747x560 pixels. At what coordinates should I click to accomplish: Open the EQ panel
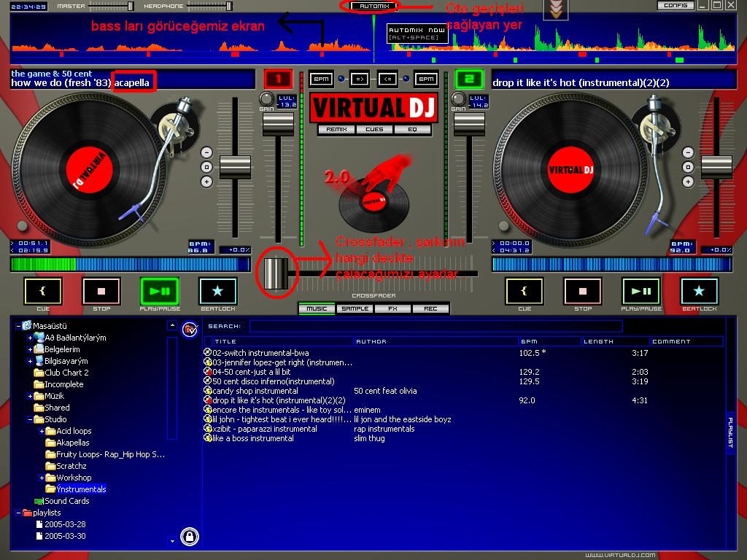pyautogui.click(x=413, y=130)
